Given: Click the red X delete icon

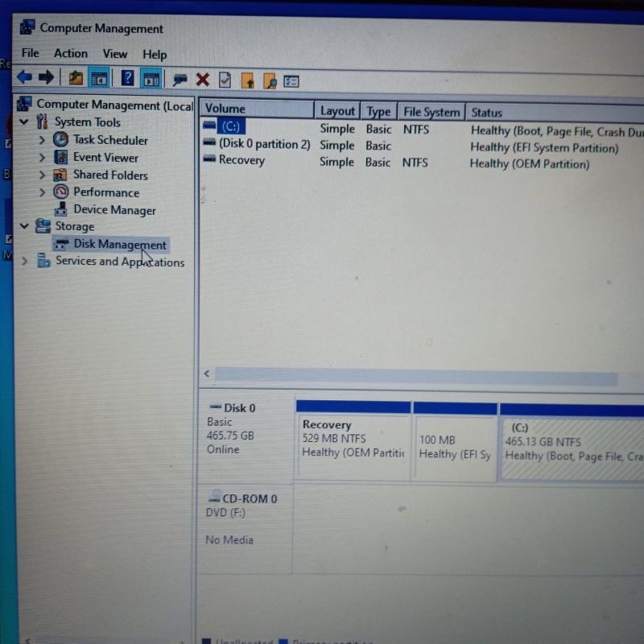Looking at the screenshot, I should tap(203, 80).
